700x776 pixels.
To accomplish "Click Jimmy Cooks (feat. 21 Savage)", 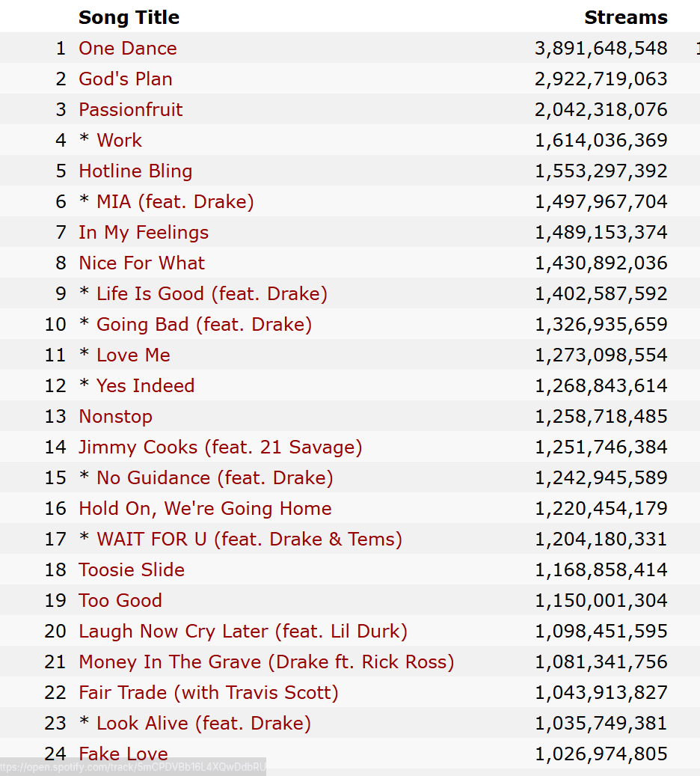I will point(220,447).
